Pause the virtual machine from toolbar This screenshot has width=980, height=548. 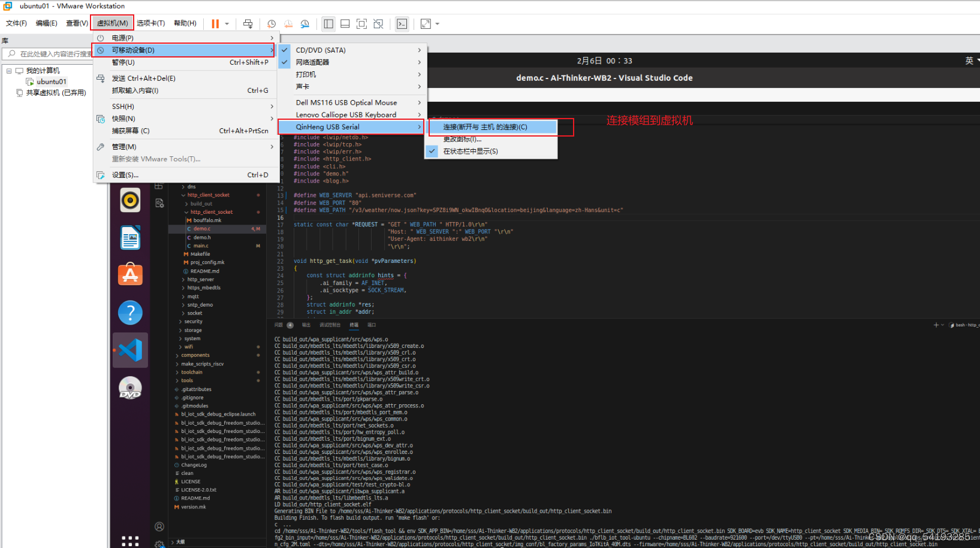point(215,24)
